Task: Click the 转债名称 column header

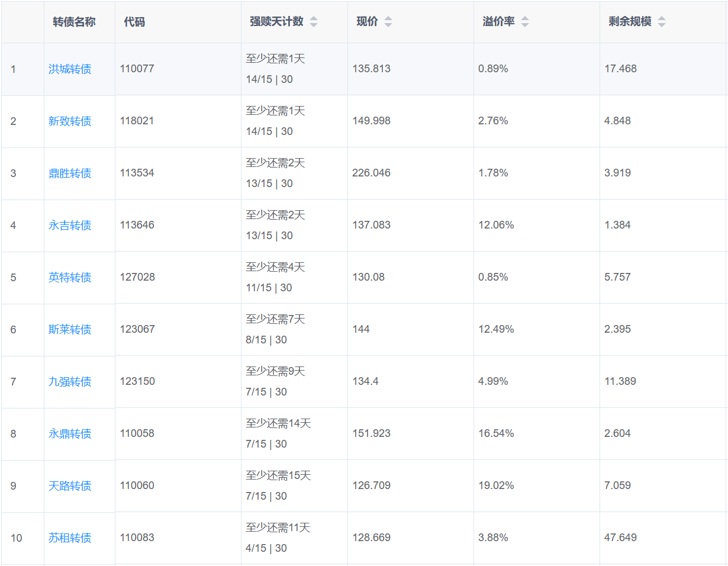Action: coord(74,22)
